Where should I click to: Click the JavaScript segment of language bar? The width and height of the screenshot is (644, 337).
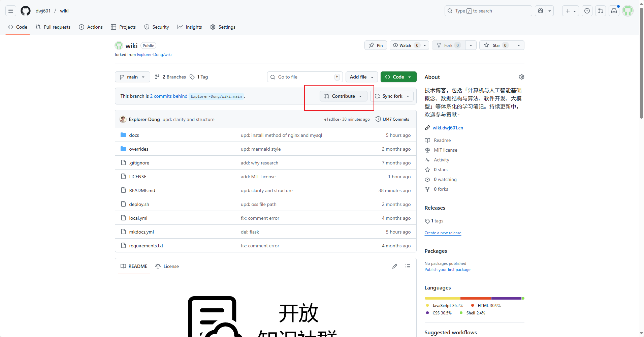442,298
